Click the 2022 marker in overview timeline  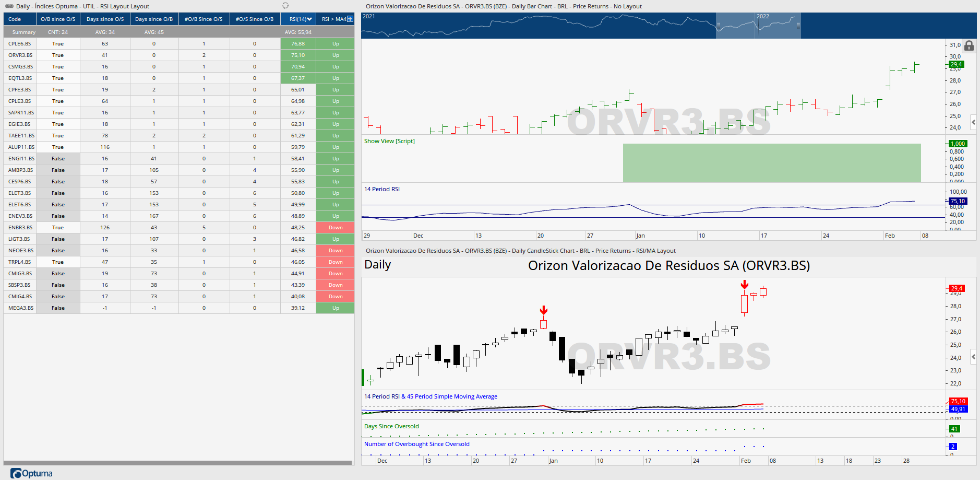(763, 16)
